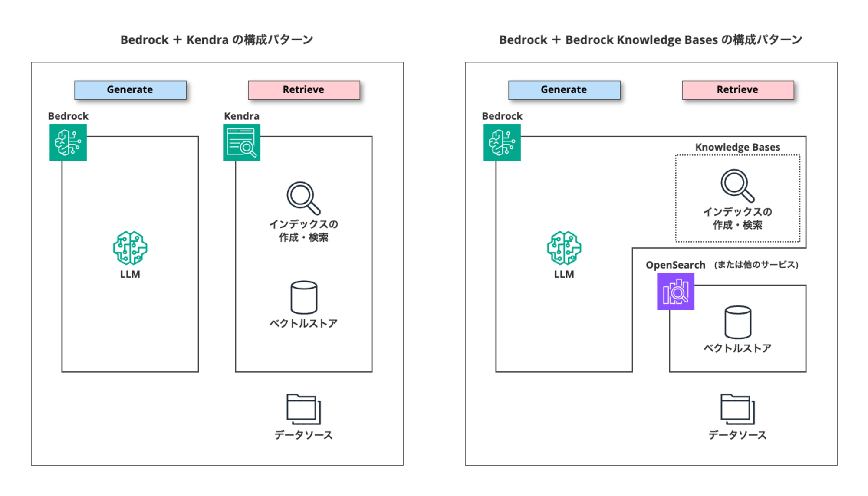This screenshot has height=496, width=868.
Task: Click the vector store cylinder icon inside the Kendra box
Action: click(304, 297)
